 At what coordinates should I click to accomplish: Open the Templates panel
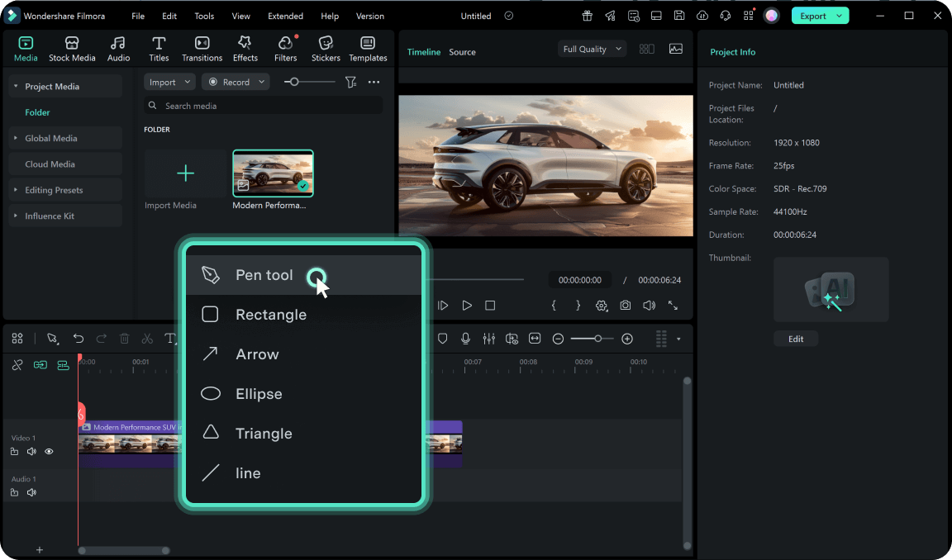click(x=367, y=49)
